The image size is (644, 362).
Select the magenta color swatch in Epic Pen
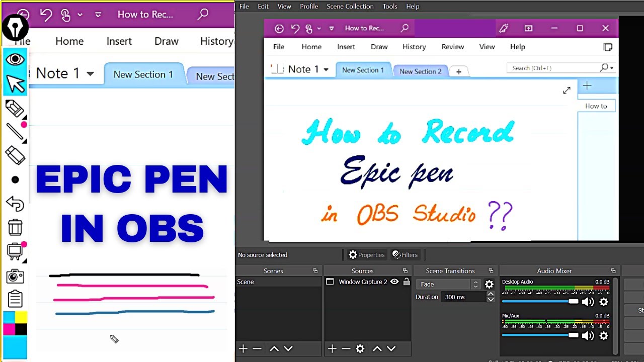[9, 329]
